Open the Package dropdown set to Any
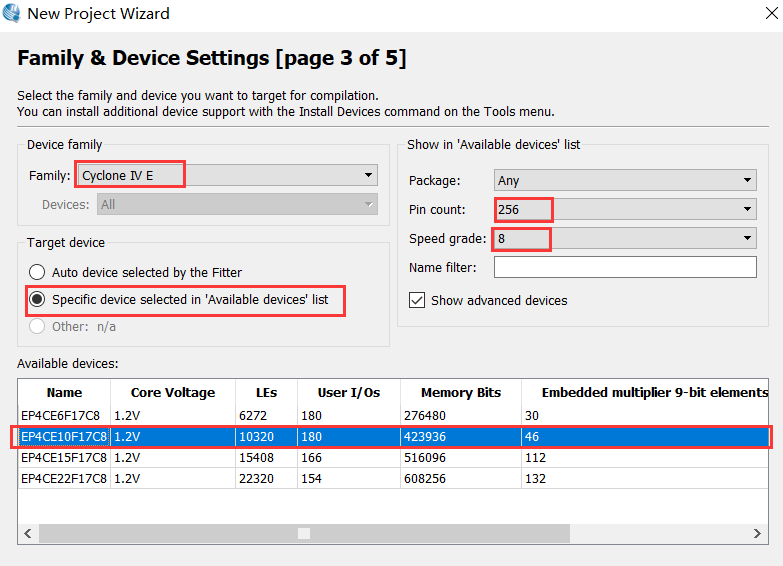 (625, 180)
